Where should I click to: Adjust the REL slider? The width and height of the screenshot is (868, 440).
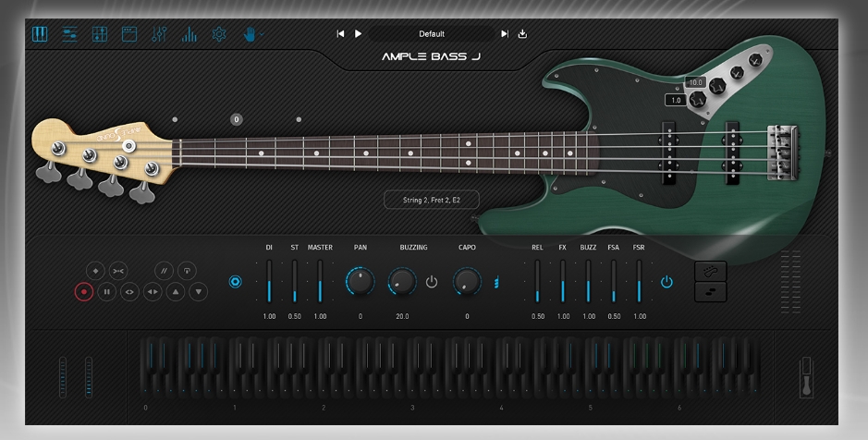[537, 282]
